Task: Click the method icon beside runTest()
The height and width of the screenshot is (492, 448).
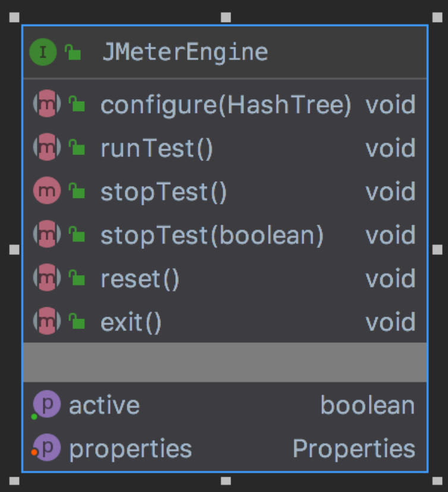Action: [47, 149]
